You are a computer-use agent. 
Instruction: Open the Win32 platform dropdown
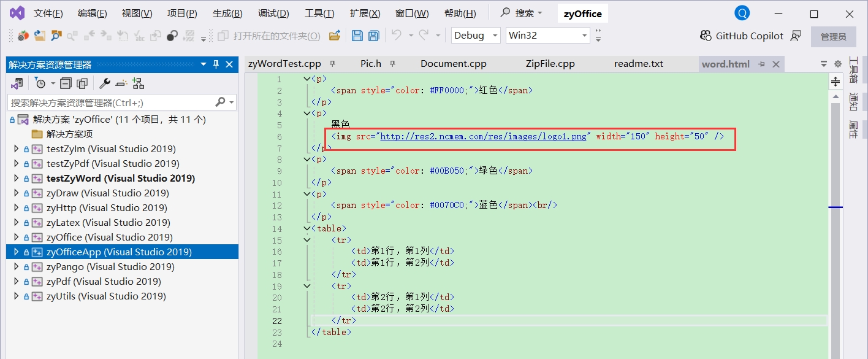(547, 36)
